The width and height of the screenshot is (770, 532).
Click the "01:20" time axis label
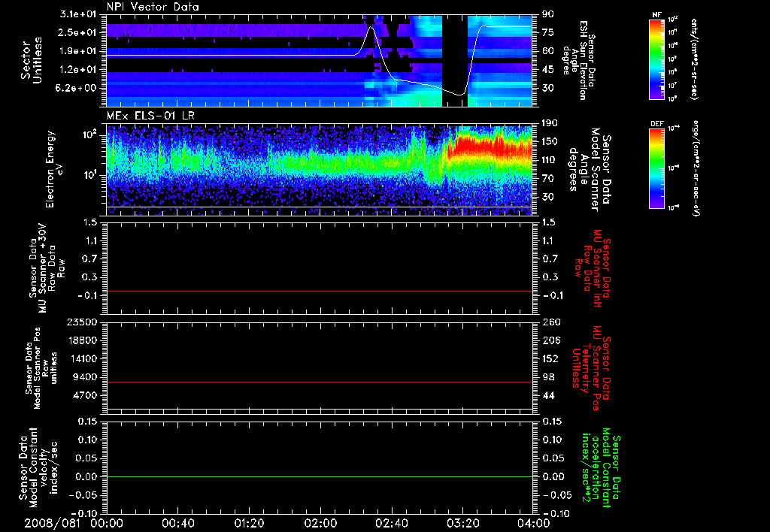coord(249,523)
